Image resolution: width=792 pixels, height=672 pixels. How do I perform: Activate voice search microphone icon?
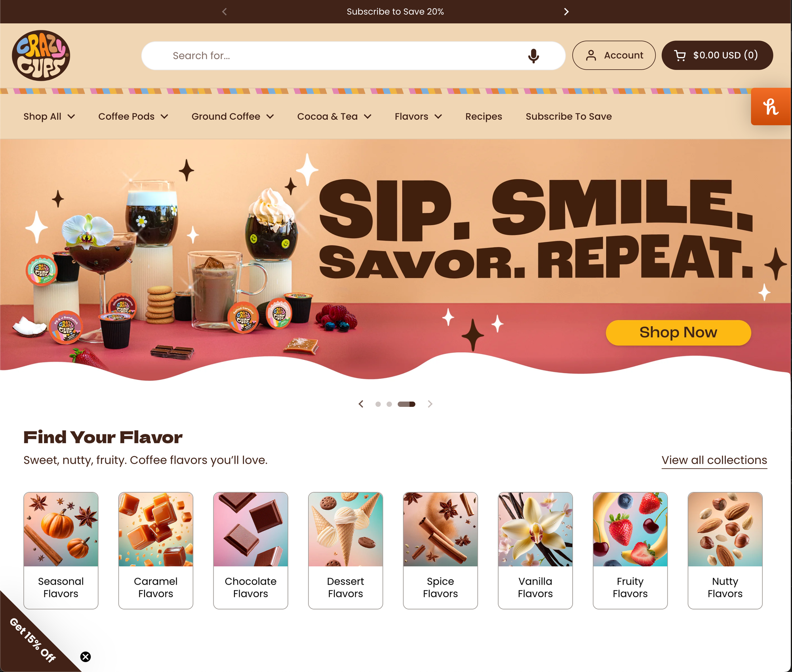pyautogui.click(x=533, y=56)
